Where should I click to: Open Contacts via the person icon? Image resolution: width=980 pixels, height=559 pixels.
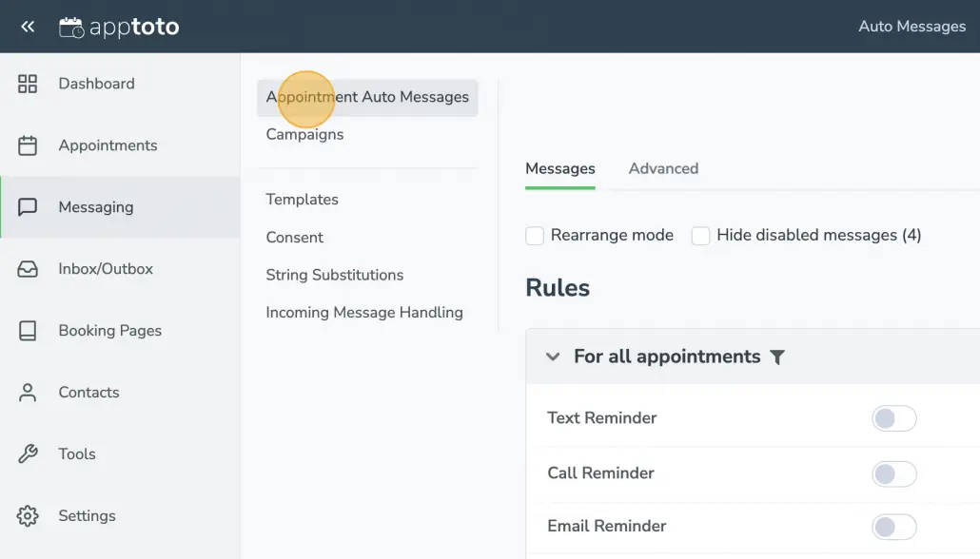tap(27, 392)
